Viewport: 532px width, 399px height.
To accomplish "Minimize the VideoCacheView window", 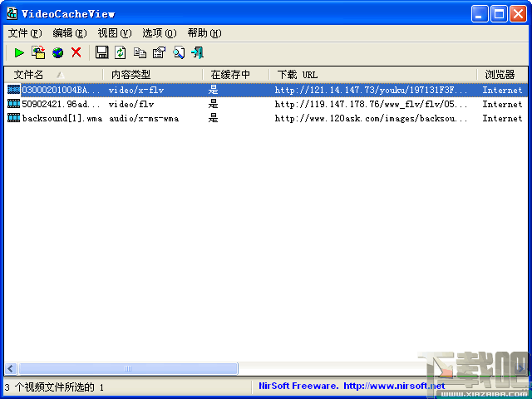I will coord(480,14).
